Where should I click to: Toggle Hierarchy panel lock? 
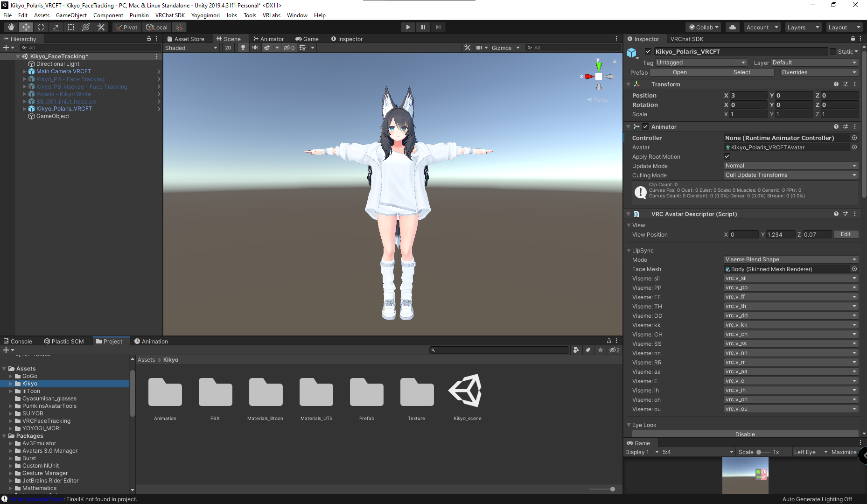point(149,39)
